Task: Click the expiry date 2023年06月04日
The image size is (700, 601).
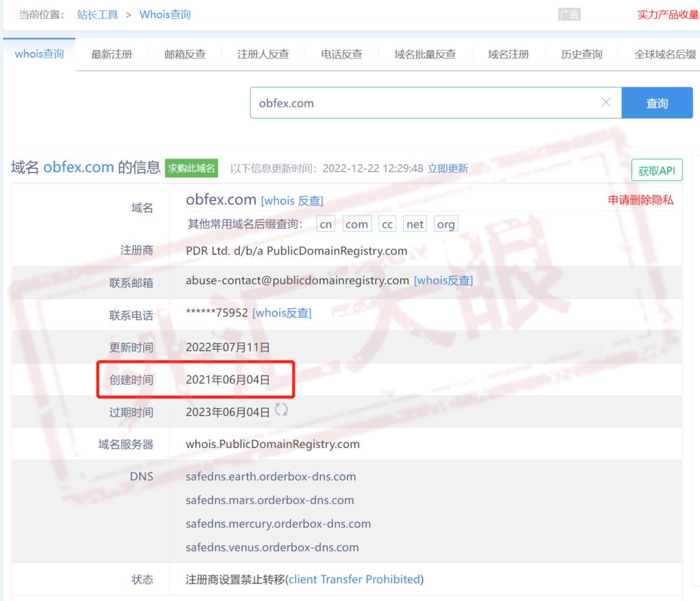Action: [x=227, y=412]
